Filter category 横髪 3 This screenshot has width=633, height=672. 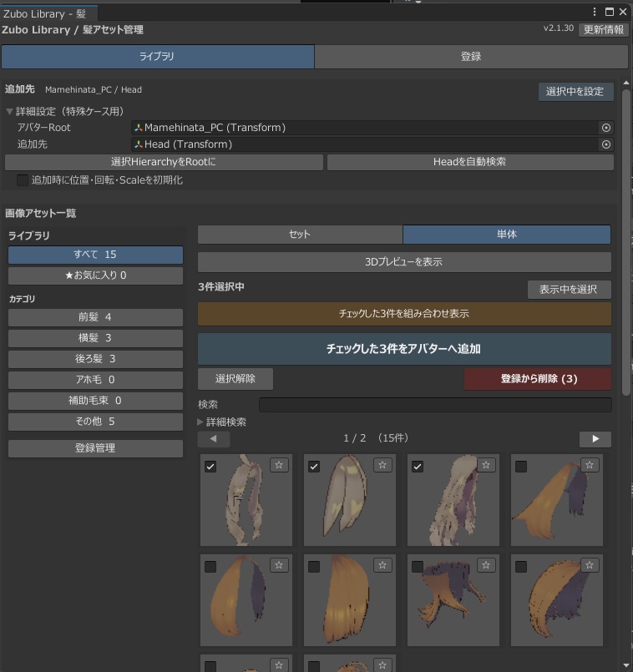point(95,338)
